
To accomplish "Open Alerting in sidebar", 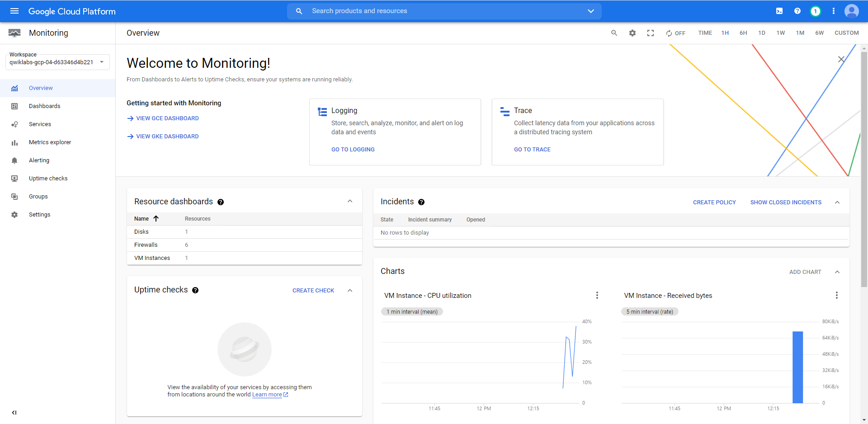I will tap(57, 160).
